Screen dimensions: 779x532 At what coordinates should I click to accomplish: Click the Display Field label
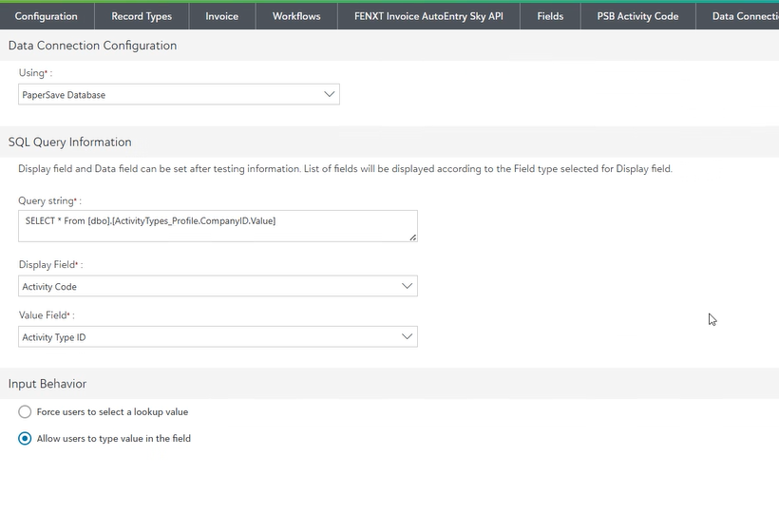(50, 265)
